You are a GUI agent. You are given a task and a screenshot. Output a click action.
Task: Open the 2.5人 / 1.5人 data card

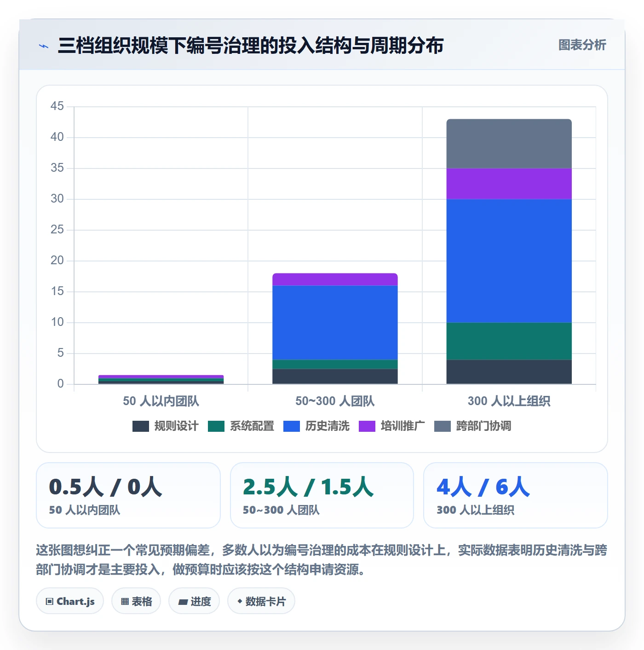(322, 495)
